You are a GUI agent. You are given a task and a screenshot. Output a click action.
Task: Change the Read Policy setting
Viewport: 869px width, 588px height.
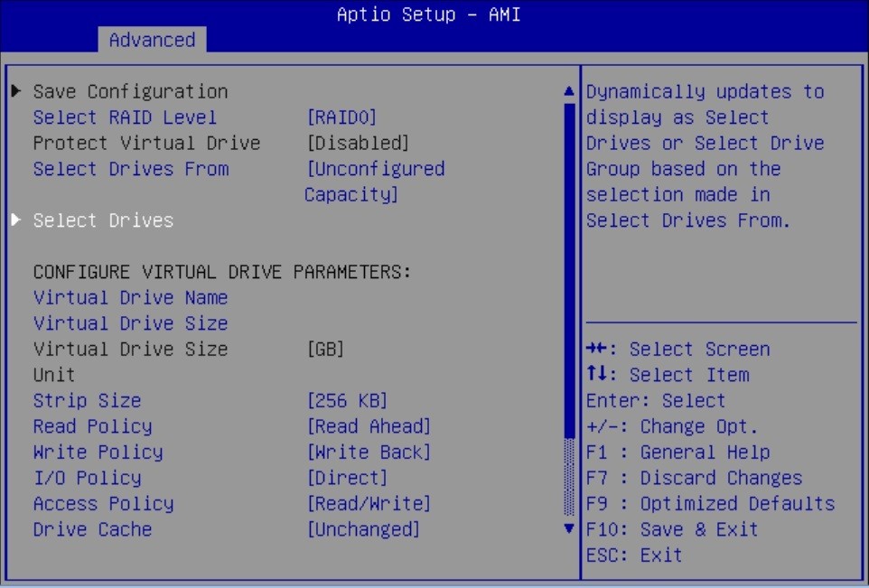point(371,426)
